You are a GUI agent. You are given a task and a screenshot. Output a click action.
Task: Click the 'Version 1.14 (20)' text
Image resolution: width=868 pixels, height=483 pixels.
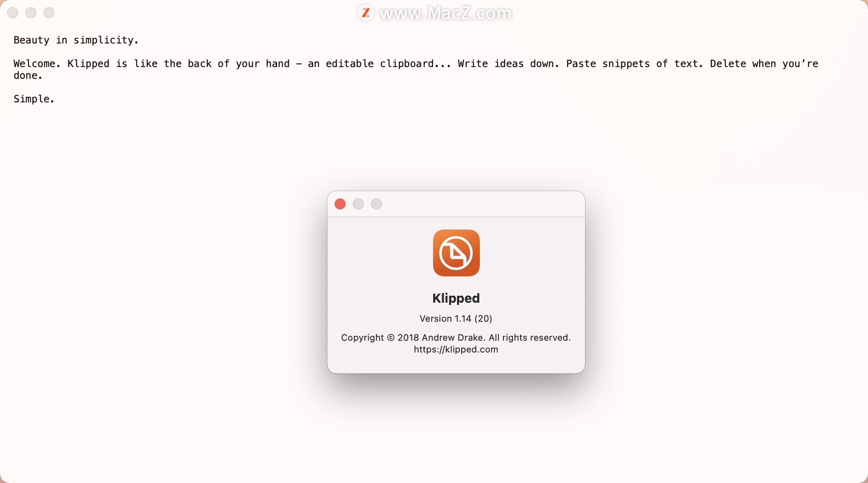tap(456, 319)
